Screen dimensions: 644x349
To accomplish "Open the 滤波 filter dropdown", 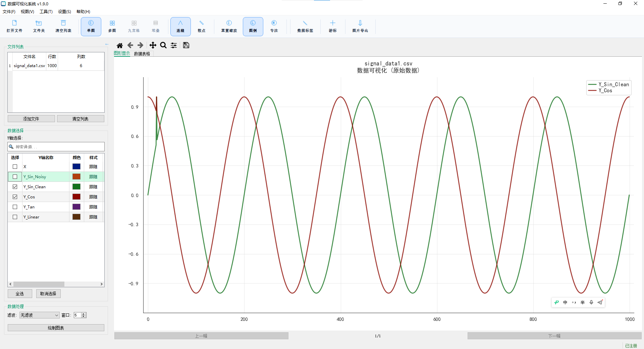I will point(39,315).
